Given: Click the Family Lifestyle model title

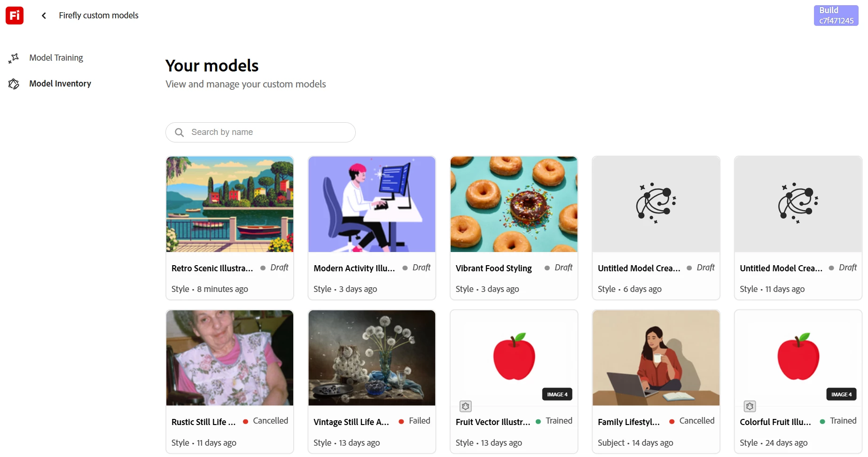Looking at the screenshot, I should [628, 422].
